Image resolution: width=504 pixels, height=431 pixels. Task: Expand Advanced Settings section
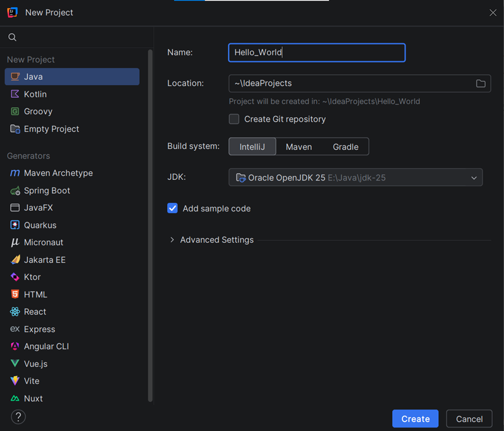(172, 240)
